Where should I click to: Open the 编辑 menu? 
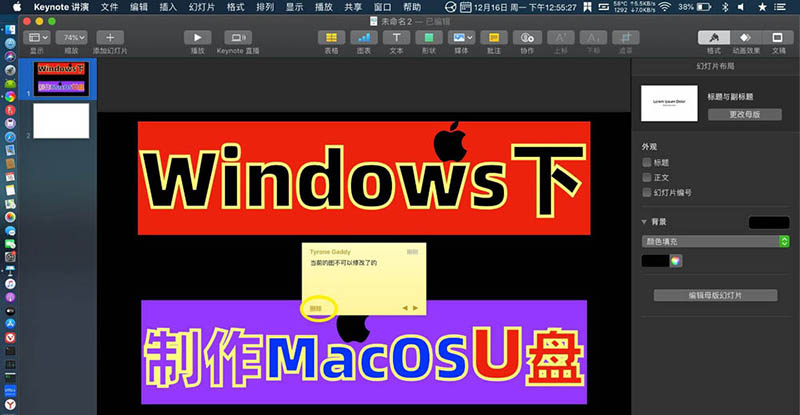(138, 7)
